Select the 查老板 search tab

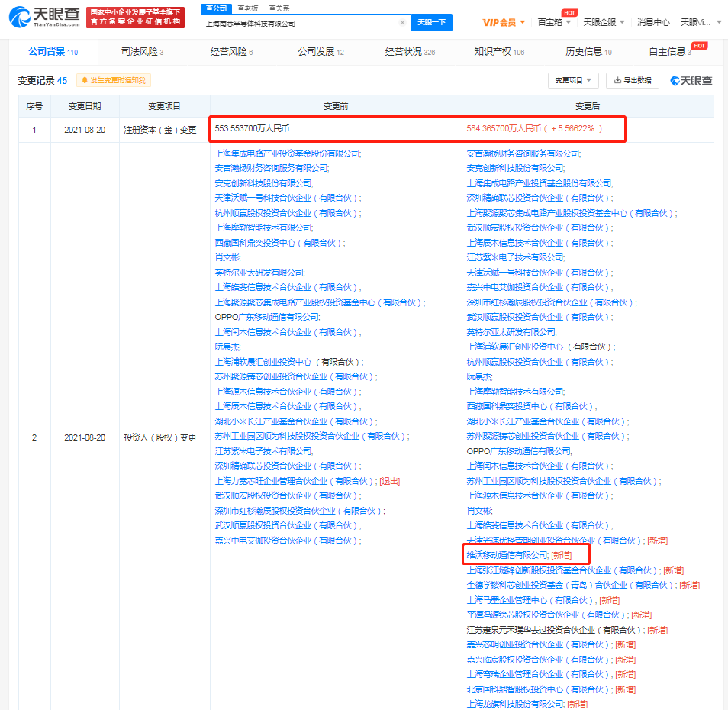click(247, 8)
